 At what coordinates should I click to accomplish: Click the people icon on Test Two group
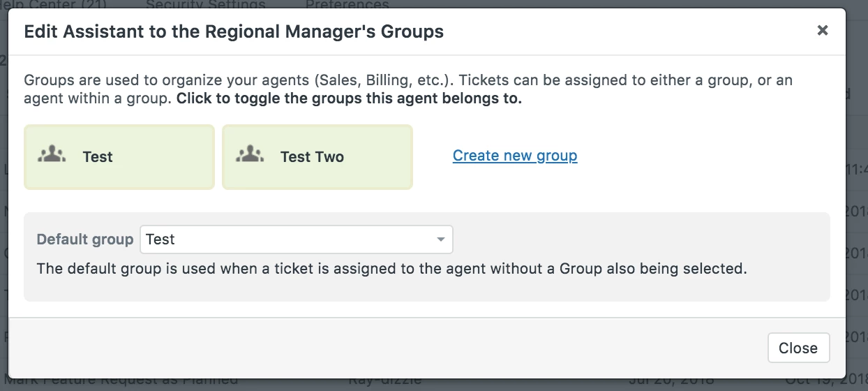pos(250,155)
